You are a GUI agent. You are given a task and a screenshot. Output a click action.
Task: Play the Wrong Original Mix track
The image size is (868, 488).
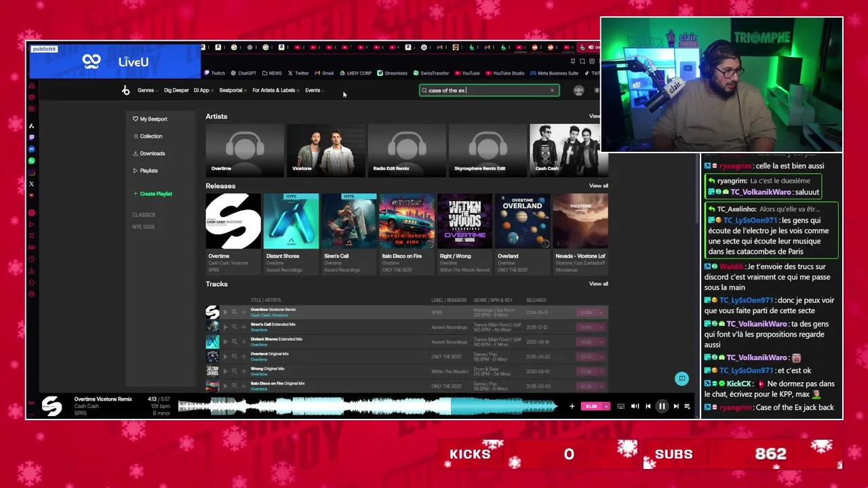(226, 371)
